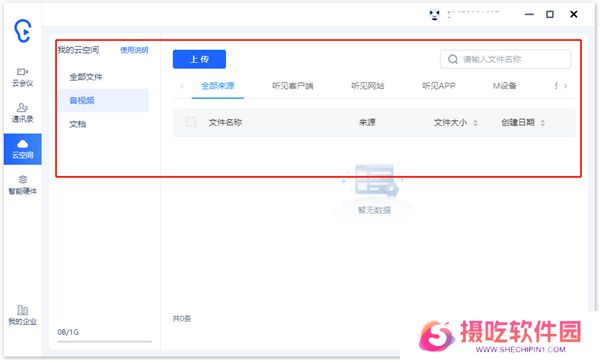Image resolution: width=600 pixels, height=361 pixels.
Task: Open the 使用说明 usage instructions link
Action: tap(134, 50)
